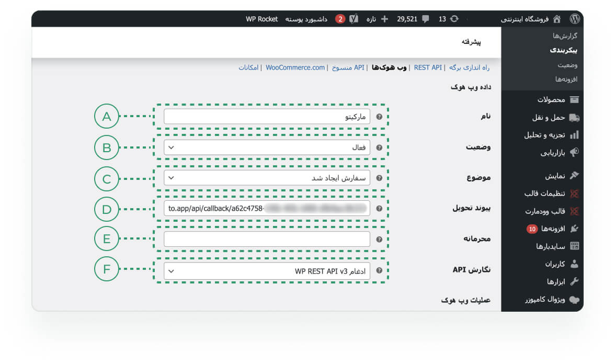Click the help icon beside موضوع dropdown
Viewport: 615px width, 364px height.
point(379,178)
